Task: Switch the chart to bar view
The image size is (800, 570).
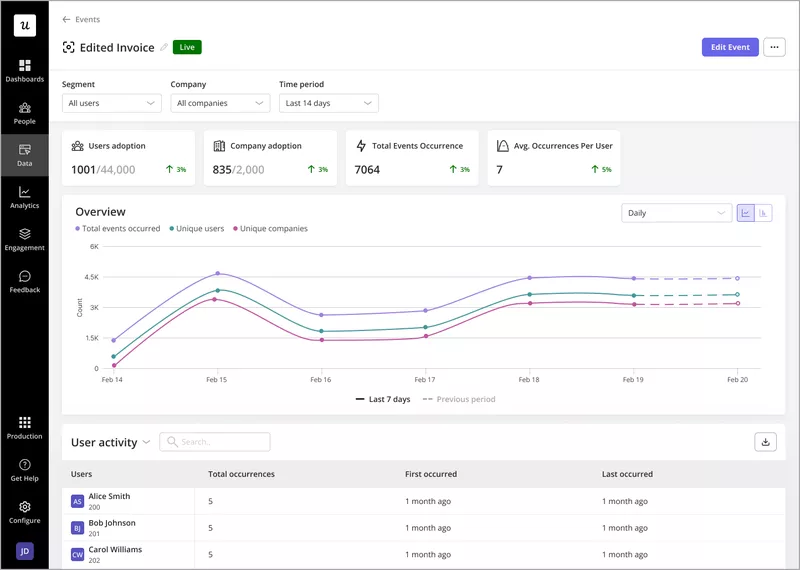Action: (764, 213)
